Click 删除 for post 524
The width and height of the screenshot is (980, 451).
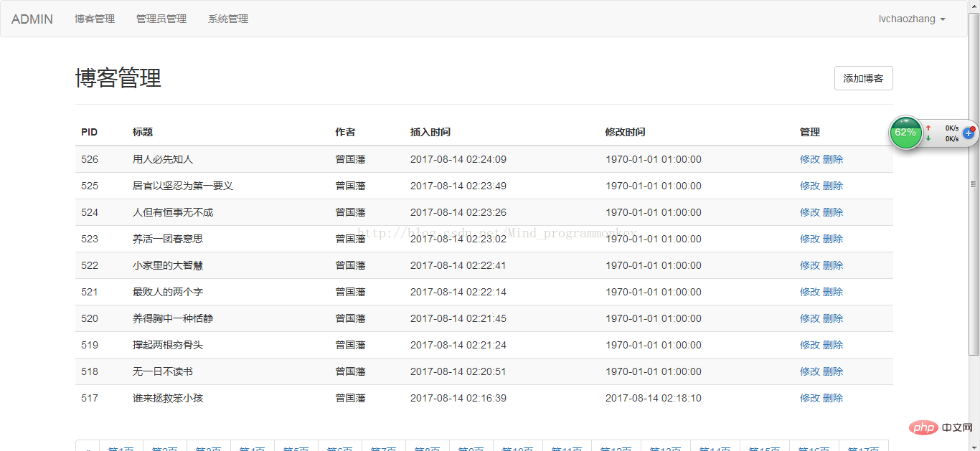tap(833, 212)
